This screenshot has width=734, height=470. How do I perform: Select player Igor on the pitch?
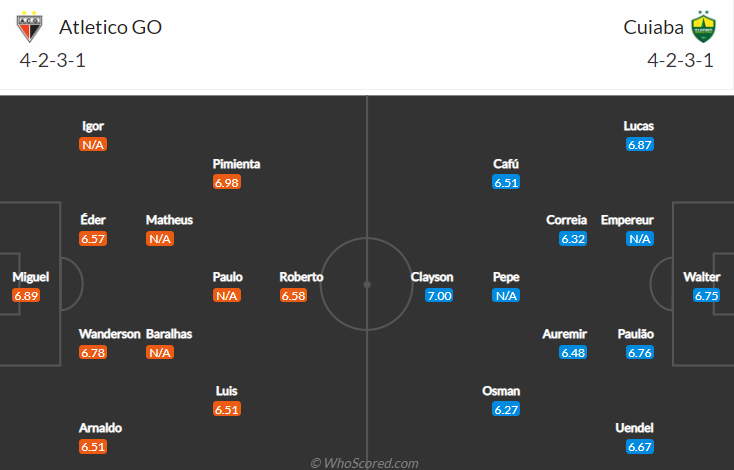click(x=93, y=127)
